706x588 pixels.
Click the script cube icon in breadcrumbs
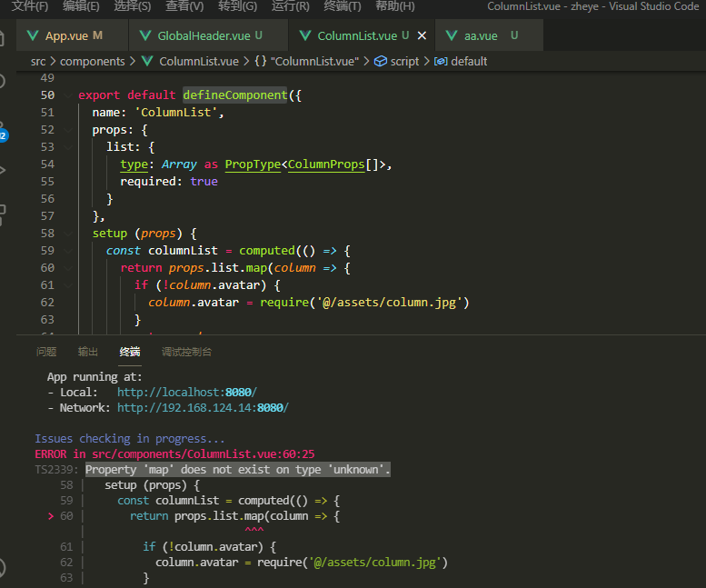[381, 62]
